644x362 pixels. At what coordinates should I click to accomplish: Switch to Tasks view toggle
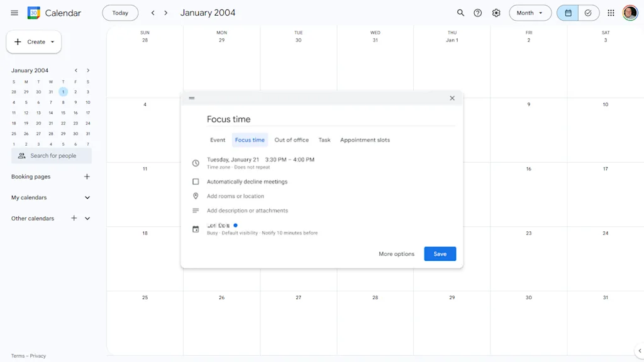pos(588,13)
